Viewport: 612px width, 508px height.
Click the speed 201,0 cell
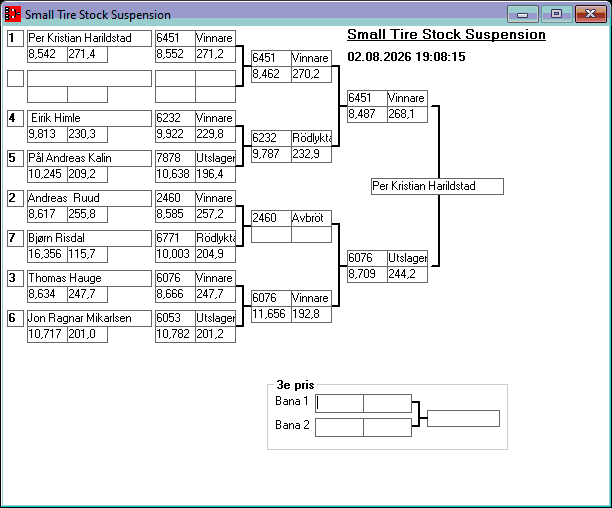click(87, 334)
